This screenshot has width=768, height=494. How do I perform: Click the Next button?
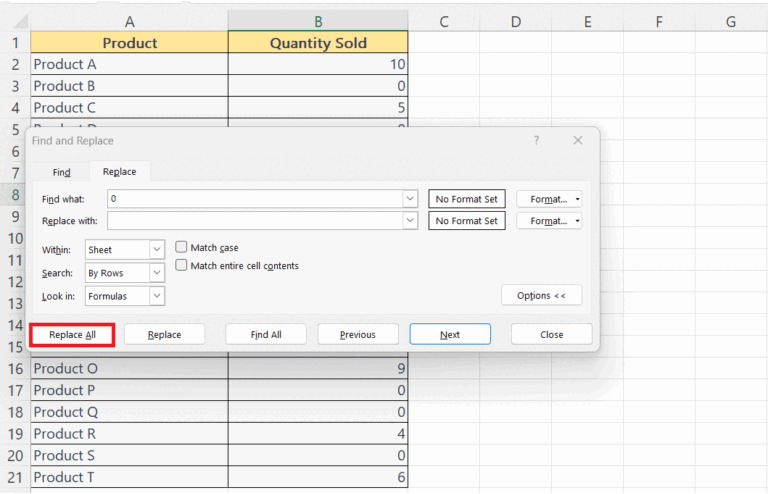pyautogui.click(x=450, y=335)
